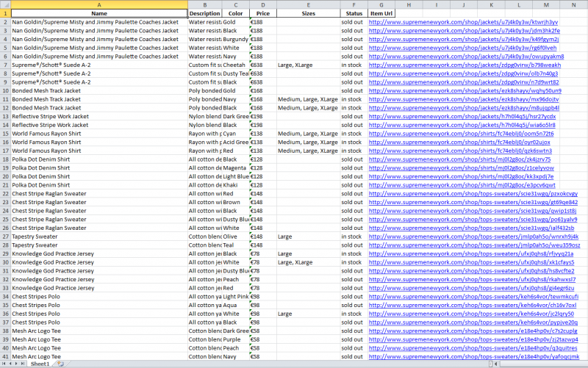Image resolution: width=588 pixels, height=368 pixels.
Task: Select Reflective Stripe Work Jacket in row 13
Action: [99, 117]
